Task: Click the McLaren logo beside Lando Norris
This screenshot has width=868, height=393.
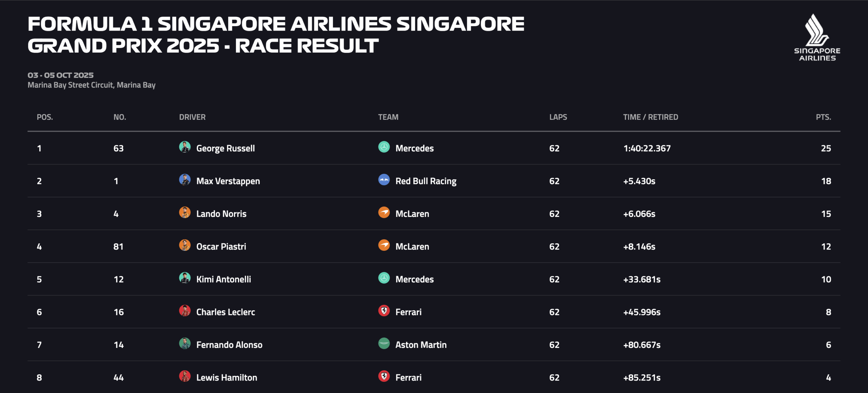Action: click(x=384, y=213)
